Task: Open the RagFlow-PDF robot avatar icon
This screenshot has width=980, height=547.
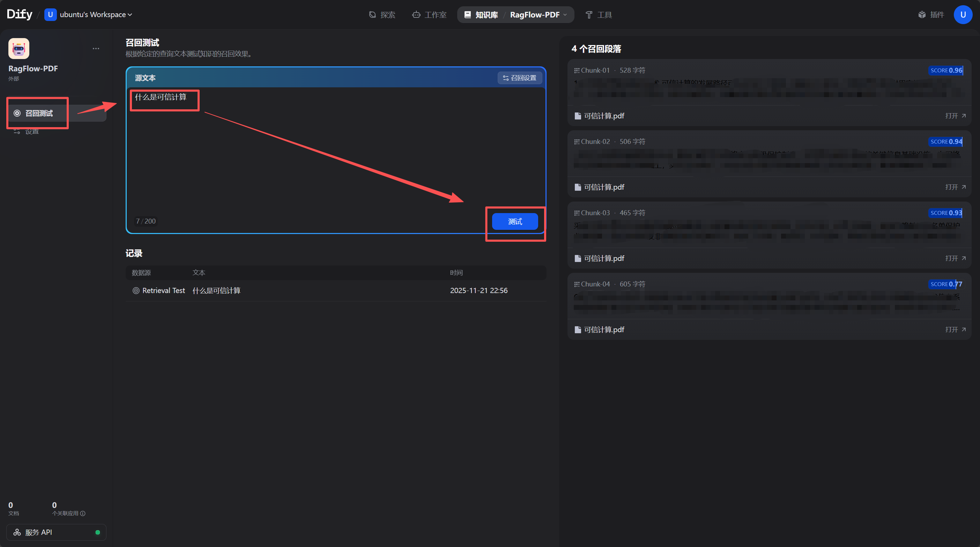Action: point(18,48)
